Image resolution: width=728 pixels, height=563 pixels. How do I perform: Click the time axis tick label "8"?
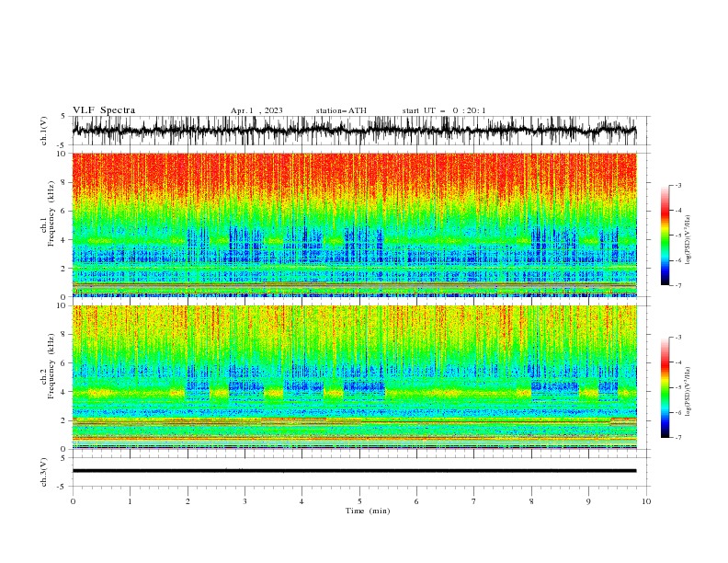531,501
